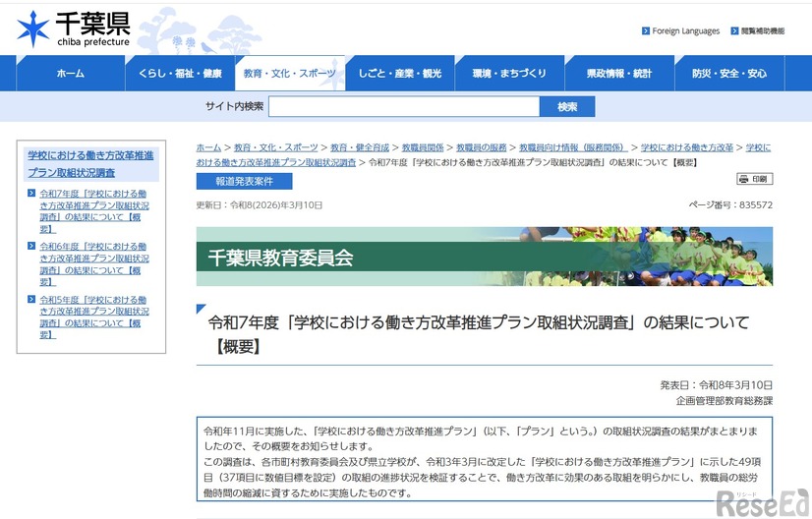Click breadcrumb link 教職員関係

click(x=423, y=147)
